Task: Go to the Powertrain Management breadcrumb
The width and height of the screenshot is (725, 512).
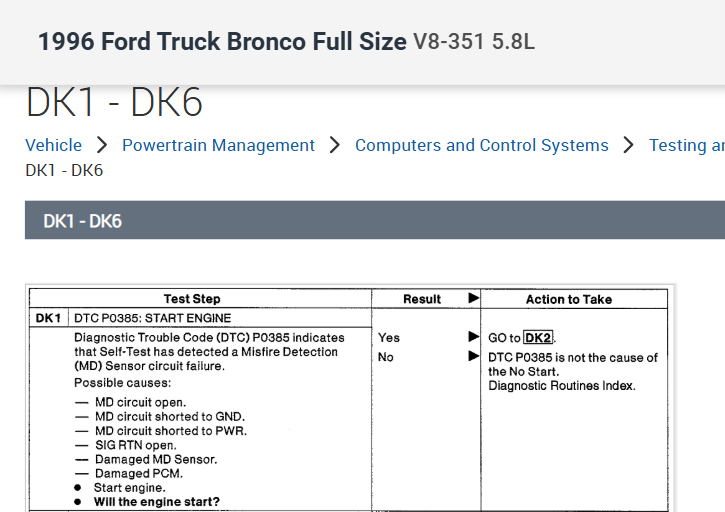Action: coord(218,145)
